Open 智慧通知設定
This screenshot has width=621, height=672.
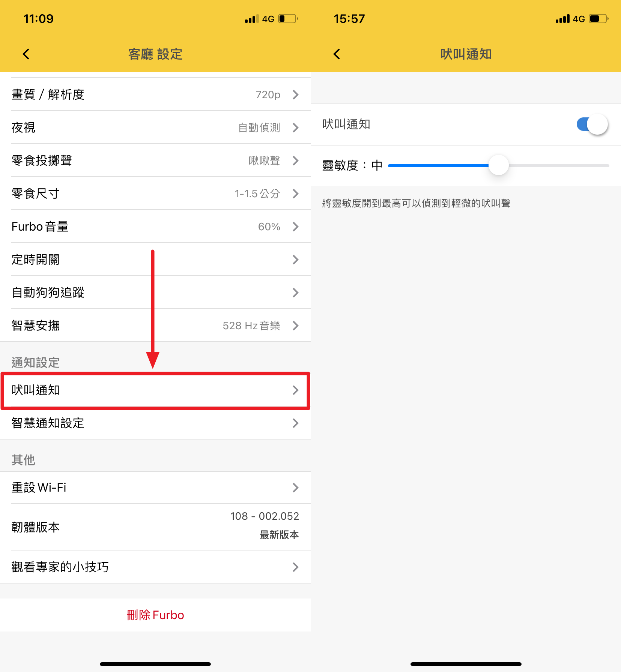click(x=155, y=423)
